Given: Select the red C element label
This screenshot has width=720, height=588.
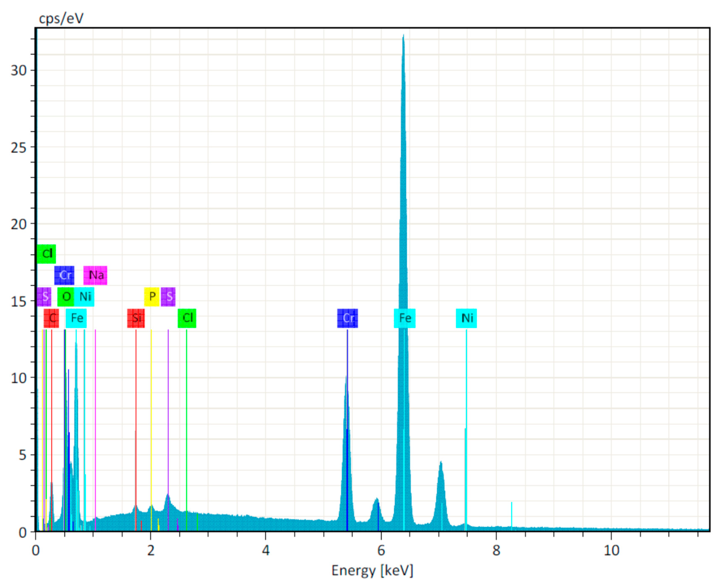Looking at the screenshot, I should click(x=52, y=318).
